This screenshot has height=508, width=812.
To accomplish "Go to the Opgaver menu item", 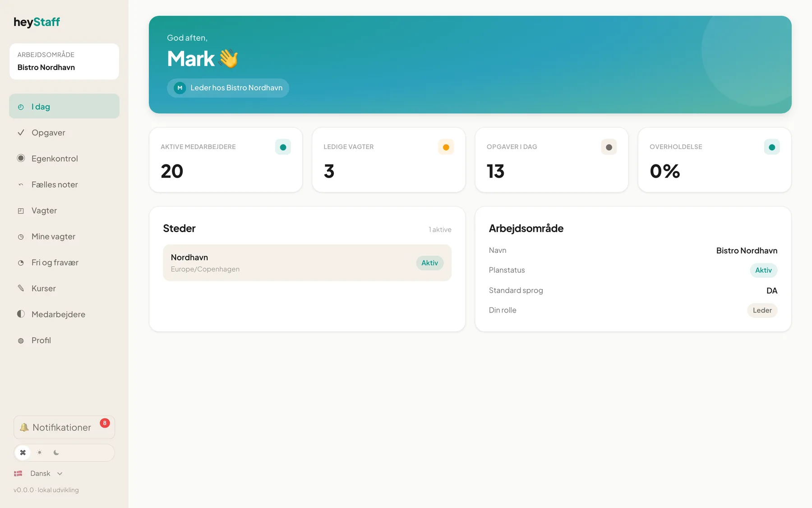I will point(64,133).
